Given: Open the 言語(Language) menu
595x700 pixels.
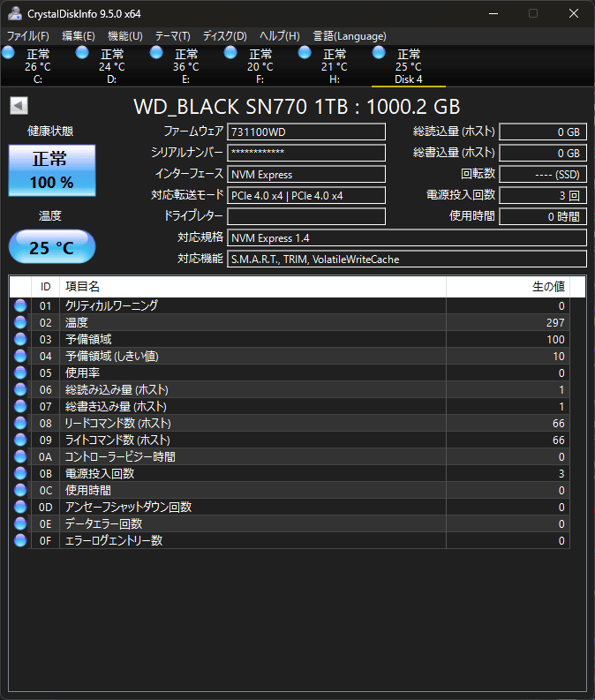Looking at the screenshot, I should click(x=349, y=36).
